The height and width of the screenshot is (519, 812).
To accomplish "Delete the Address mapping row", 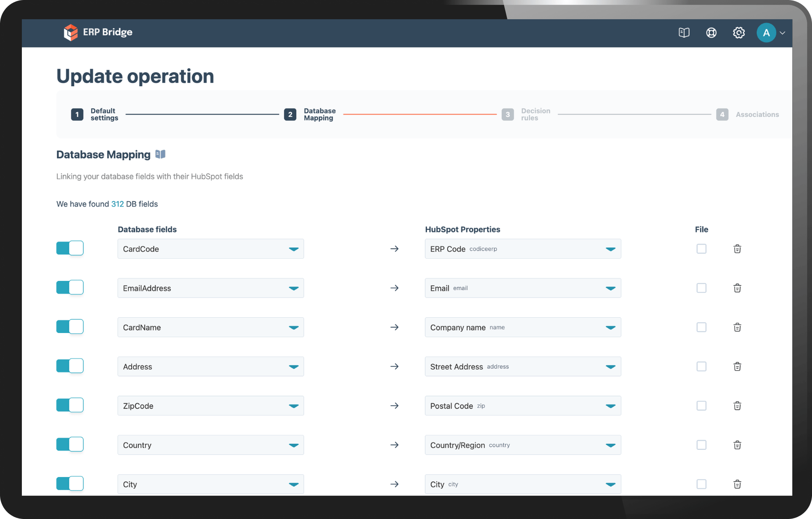I will click(737, 366).
